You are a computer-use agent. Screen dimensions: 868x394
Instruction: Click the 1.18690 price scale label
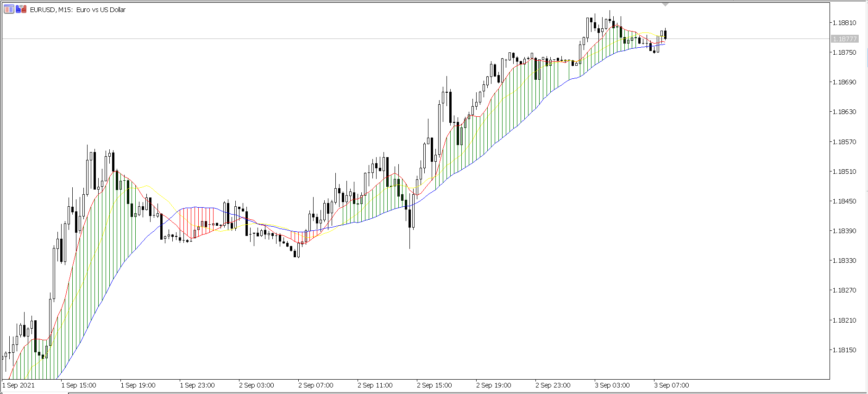(x=844, y=82)
